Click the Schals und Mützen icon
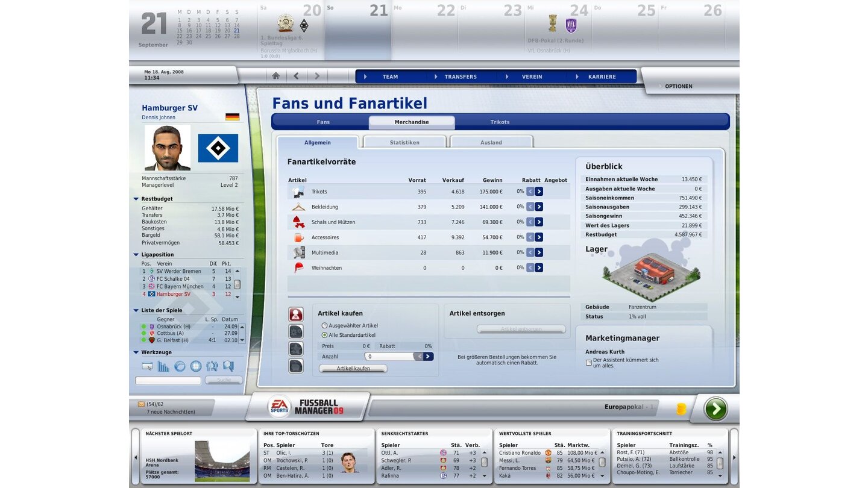 coord(298,222)
